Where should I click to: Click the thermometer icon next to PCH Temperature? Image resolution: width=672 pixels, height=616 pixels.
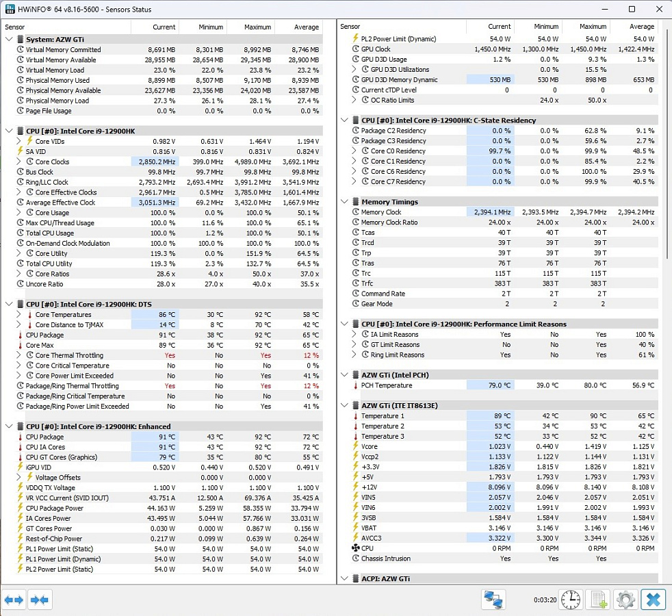(x=356, y=385)
